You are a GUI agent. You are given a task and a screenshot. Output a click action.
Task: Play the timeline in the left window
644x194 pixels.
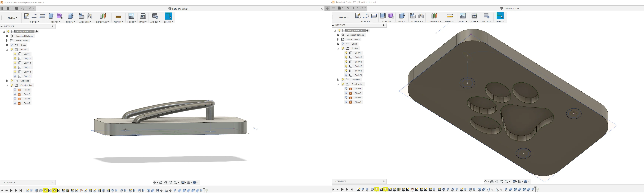pos(11,191)
